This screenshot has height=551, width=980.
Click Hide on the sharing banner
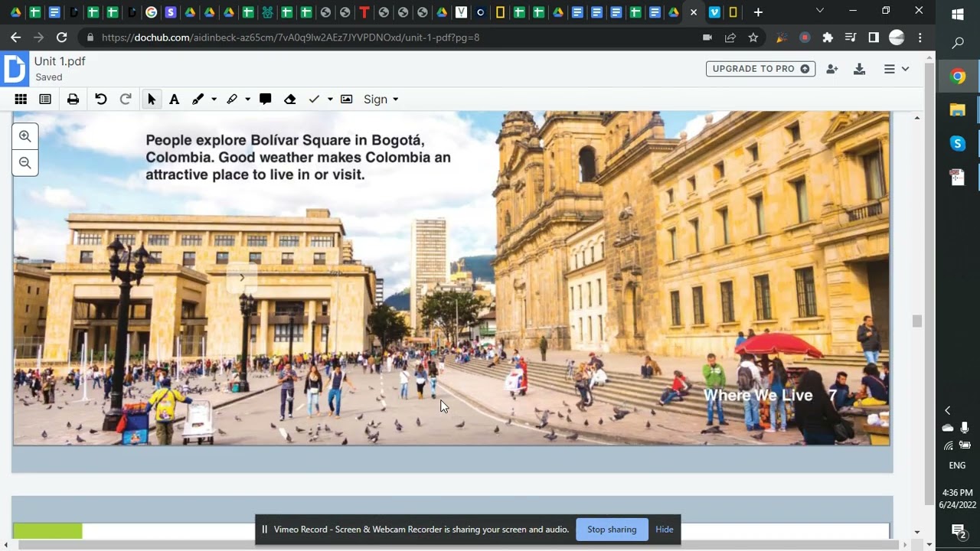(x=665, y=530)
